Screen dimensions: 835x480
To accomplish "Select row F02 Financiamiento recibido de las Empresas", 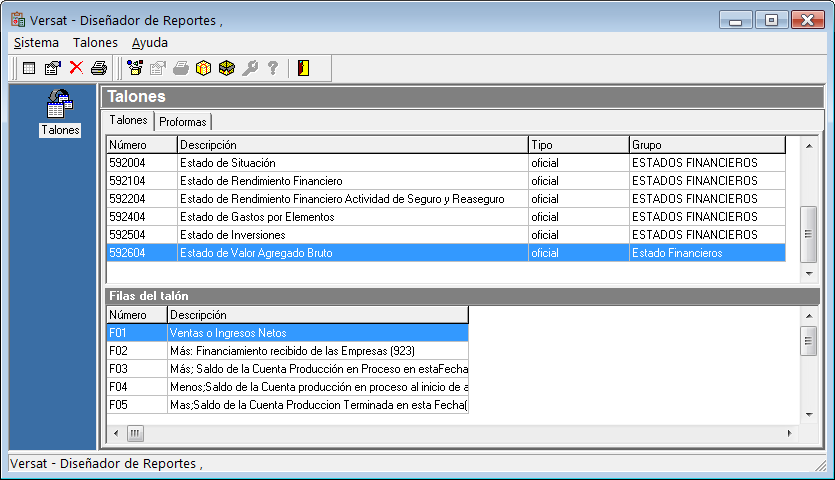I will (288, 351).
